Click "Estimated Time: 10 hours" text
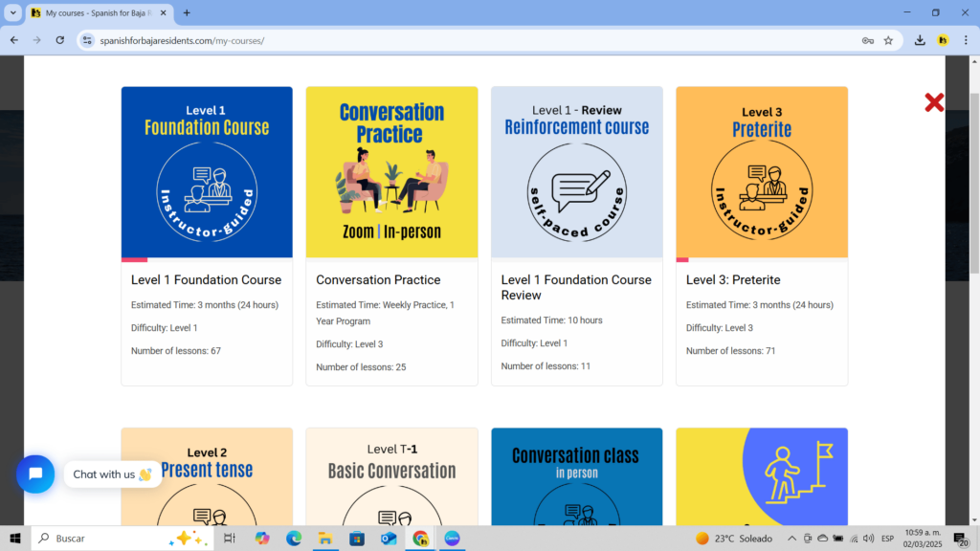The height and width of the screenshot is (551, 980). point(551,320)
